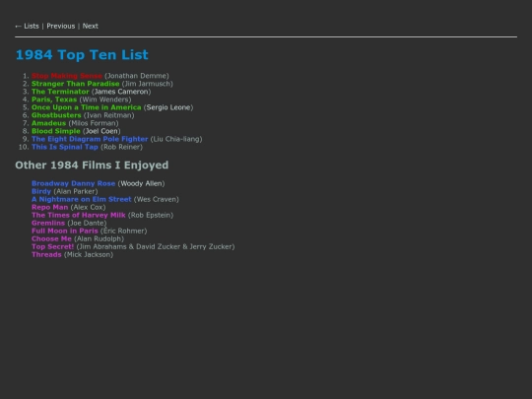Screen dimensions: 532x399
Task: Click director name Alan Rudolph
Action: point(100,238)
